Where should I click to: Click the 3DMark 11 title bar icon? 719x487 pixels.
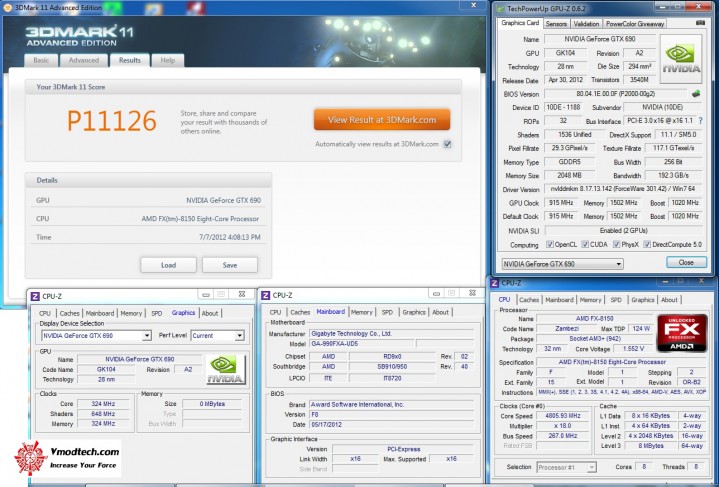point(8,7)
